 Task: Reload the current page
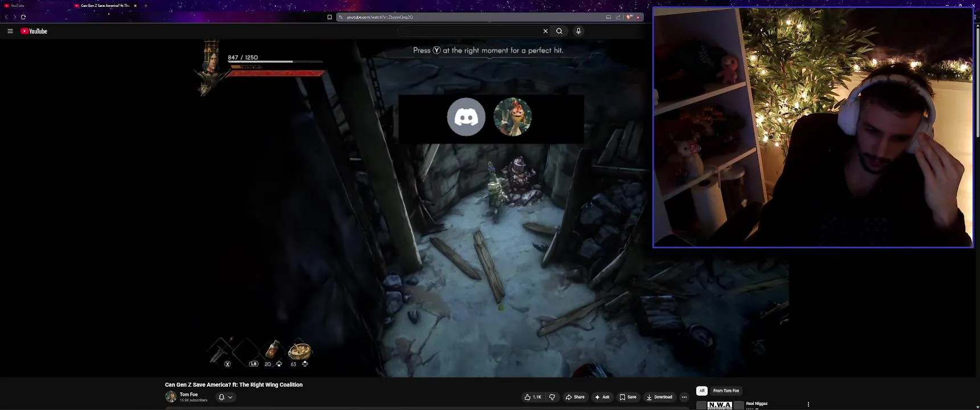point(23,17)
